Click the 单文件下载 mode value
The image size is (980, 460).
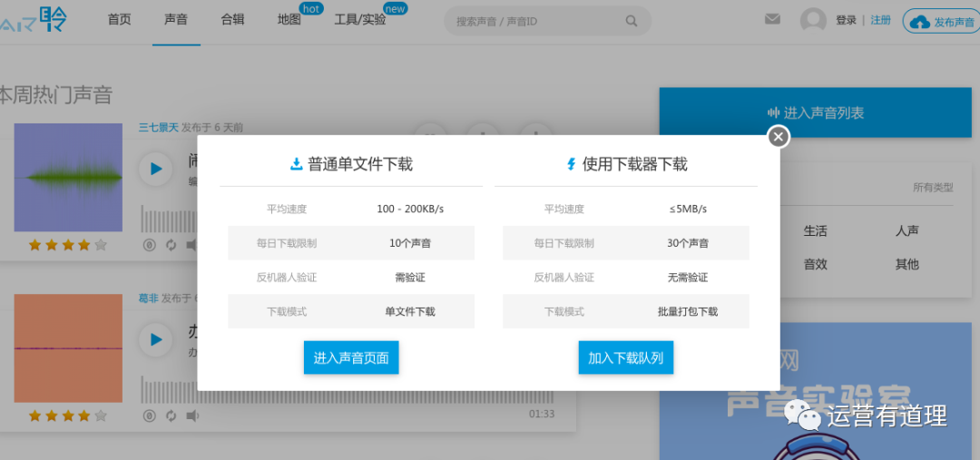click(x=410, y=311)
